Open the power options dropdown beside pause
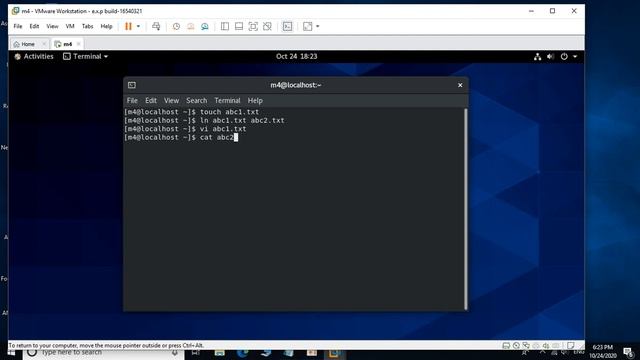Image resolution: width=640 pixels, height=360 pixels. 138,26
